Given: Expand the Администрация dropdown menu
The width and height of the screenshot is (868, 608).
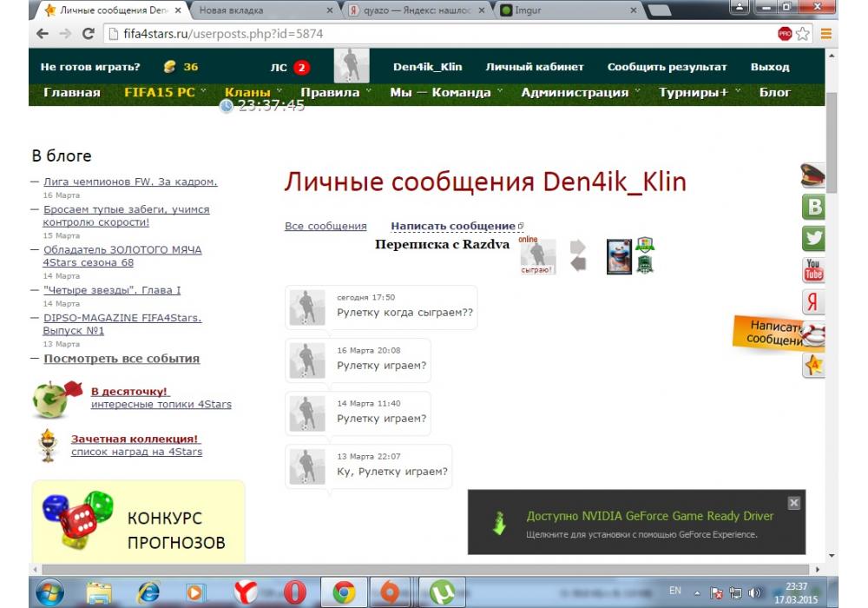Looking at the screenshot, I should 581,92.
